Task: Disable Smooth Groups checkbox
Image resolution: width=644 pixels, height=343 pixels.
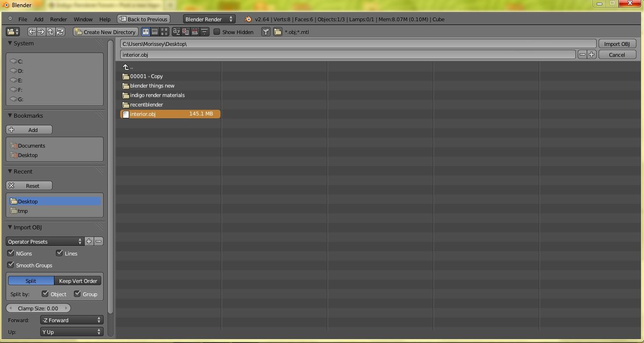Action: [x=11, y=265]
